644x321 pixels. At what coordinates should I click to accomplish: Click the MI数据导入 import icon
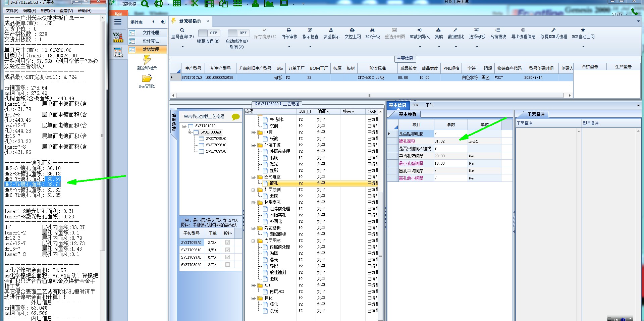tap(419, 30)
